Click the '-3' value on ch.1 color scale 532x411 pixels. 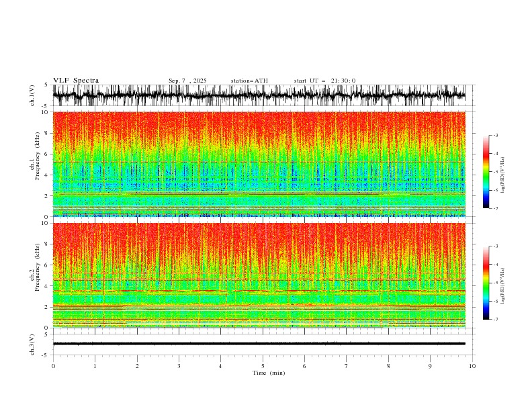click(x=496, y=135)
